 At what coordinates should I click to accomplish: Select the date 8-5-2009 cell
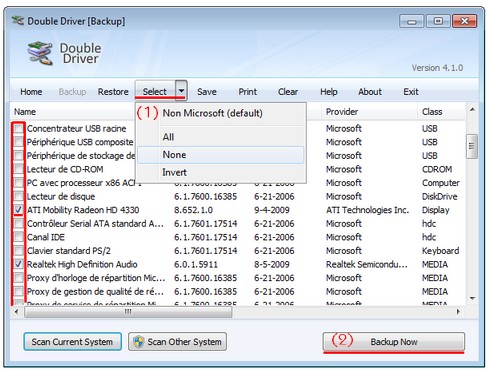click(272, 264)
